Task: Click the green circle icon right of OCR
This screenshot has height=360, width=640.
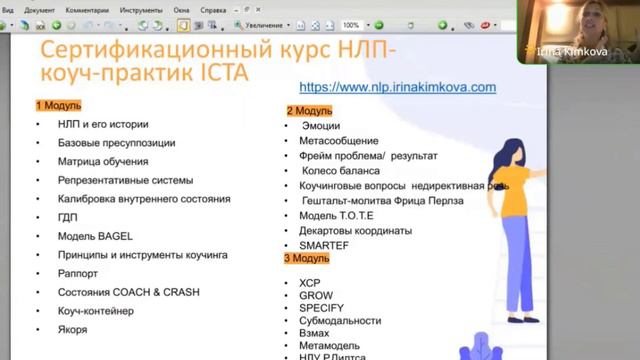Action: point(56,25)
